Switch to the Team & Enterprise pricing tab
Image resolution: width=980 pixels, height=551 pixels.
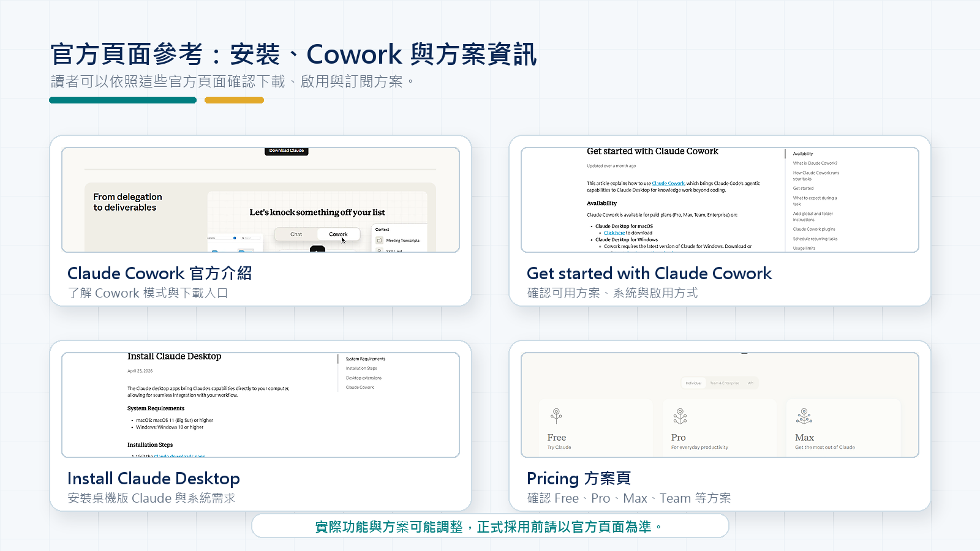(725, 383)
